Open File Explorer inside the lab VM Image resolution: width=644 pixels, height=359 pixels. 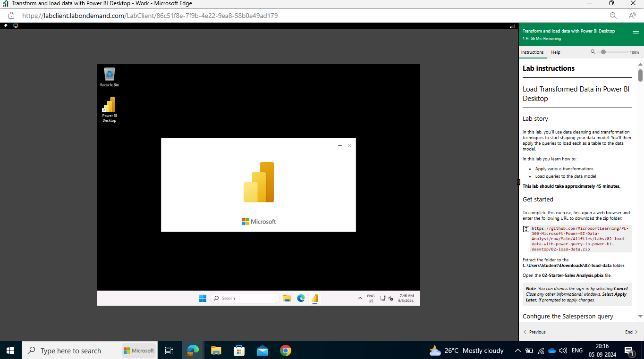pos(287,298)
